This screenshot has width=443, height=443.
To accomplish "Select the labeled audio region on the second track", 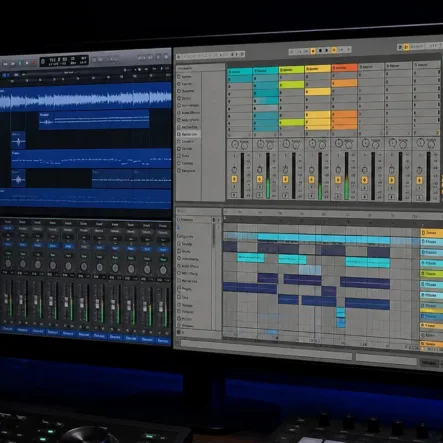I will pos(94,120).
